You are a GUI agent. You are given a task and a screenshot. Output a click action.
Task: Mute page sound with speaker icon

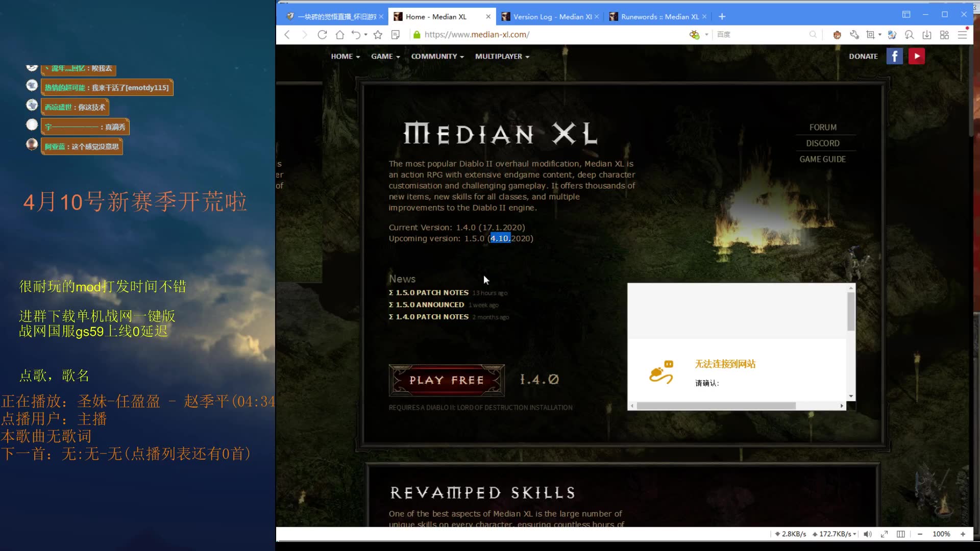(x=868, y=534)
